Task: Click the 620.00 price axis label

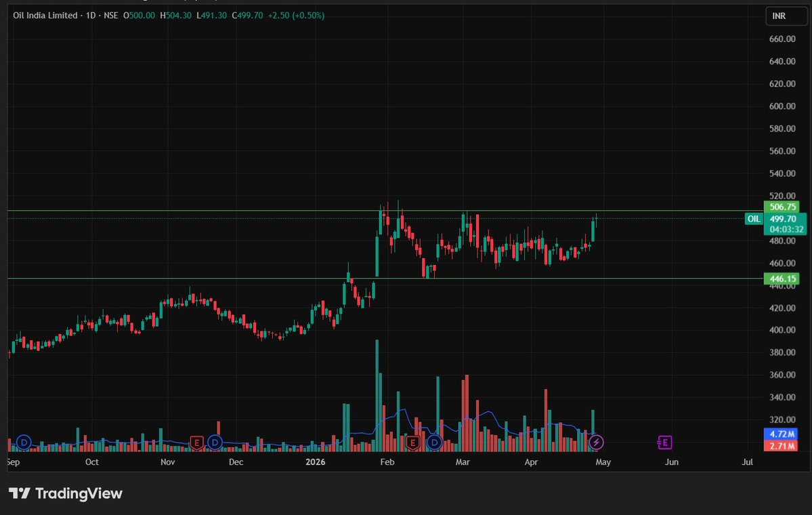Action: 782,83
